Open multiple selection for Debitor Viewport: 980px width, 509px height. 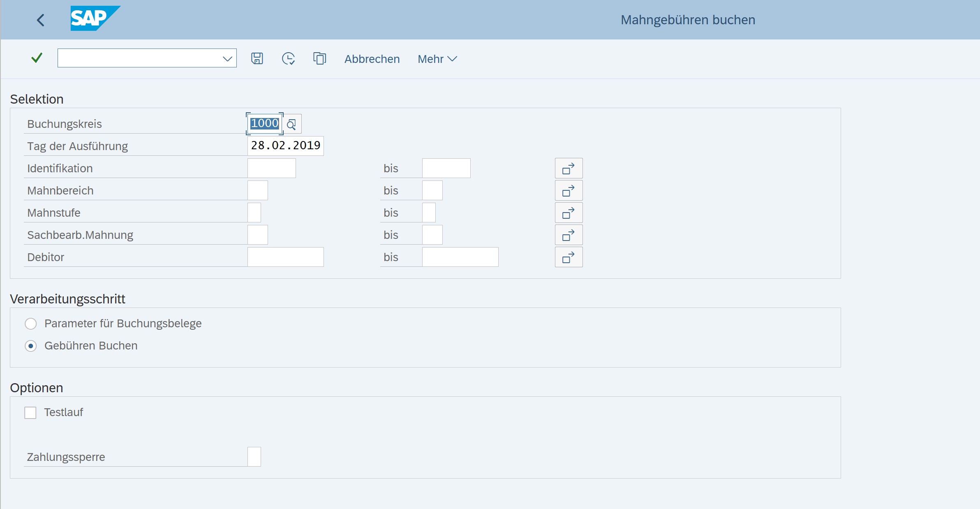569,257
